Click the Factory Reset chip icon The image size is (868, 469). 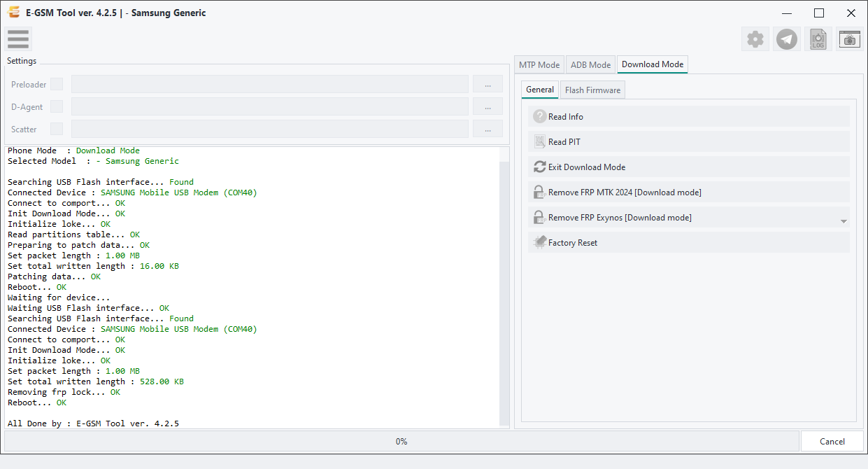pyautogui.click(x=539, y=243)
